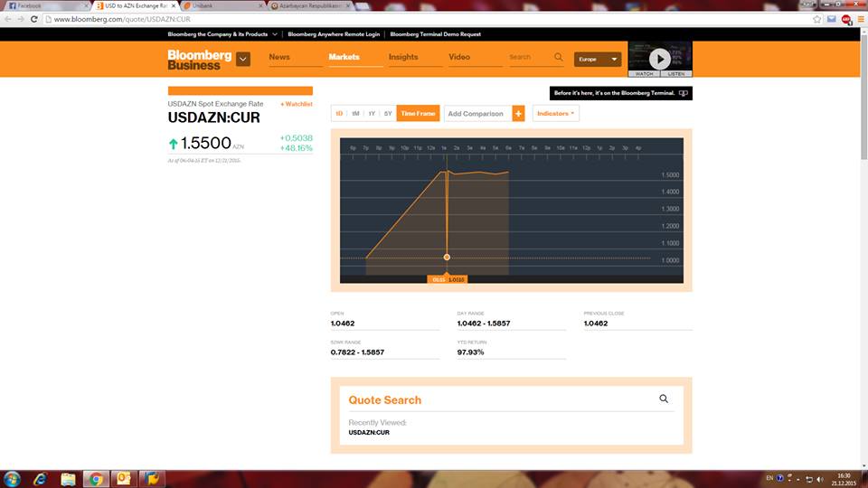The width and height of the screenshot is (868, 488).
Task: Click the LISTEN button under the video
Action: point(676,73)
